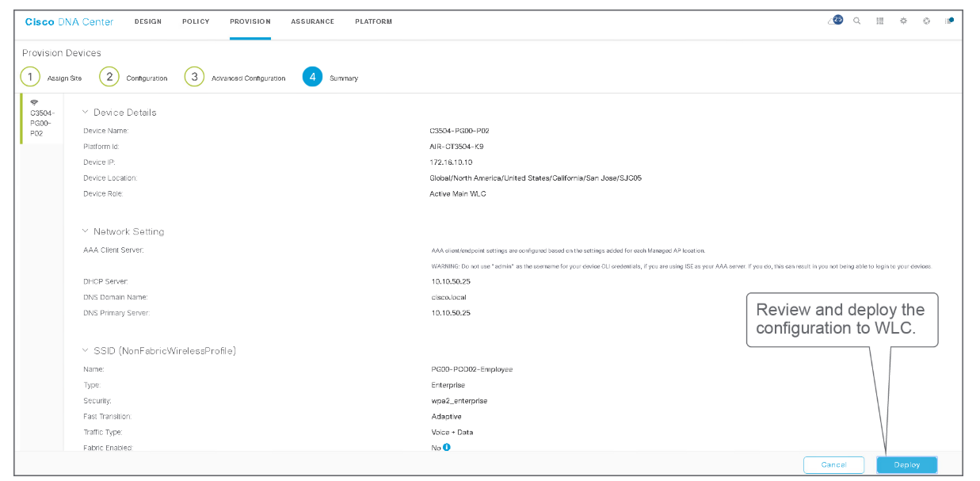Open the task list icon with blue dot
Viewport: 980px width, 481px height.
click(x=949, y=21)
